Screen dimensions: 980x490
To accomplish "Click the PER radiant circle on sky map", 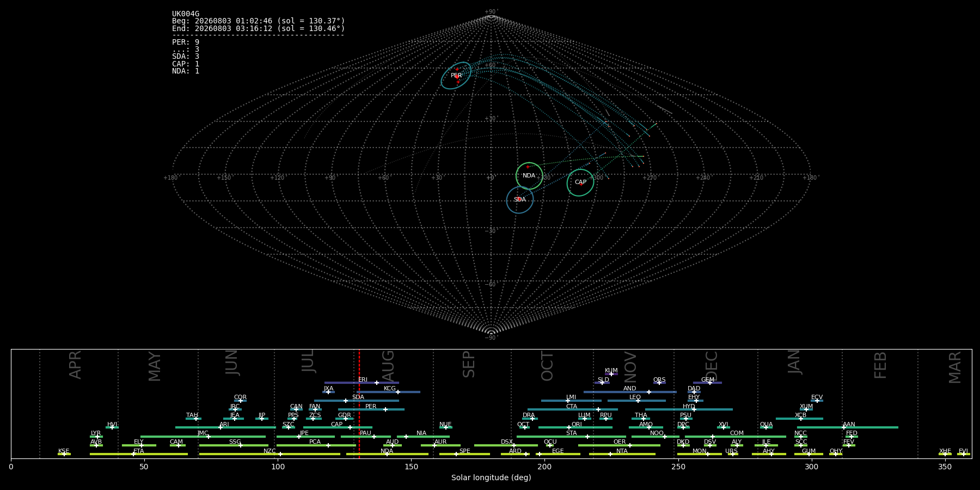I will click(x=456, y=76).
